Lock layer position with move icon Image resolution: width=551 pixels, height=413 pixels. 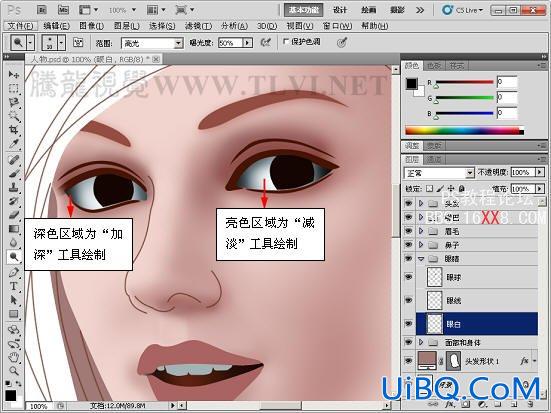pos(451,189)
